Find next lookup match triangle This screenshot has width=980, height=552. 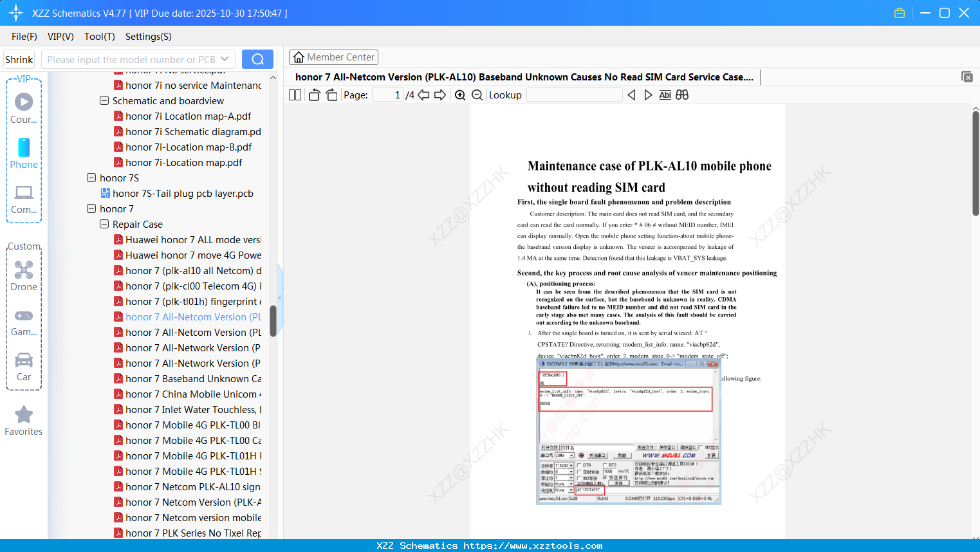click(648, 95)
